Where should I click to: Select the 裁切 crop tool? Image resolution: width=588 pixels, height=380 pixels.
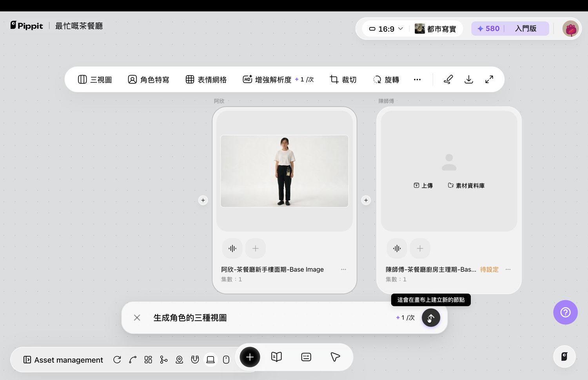tap(343, 80)
